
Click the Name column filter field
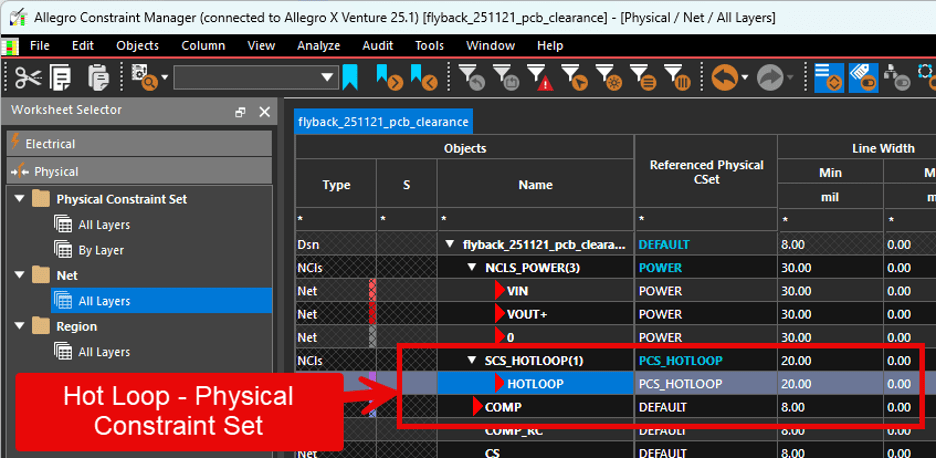[535, 220]
